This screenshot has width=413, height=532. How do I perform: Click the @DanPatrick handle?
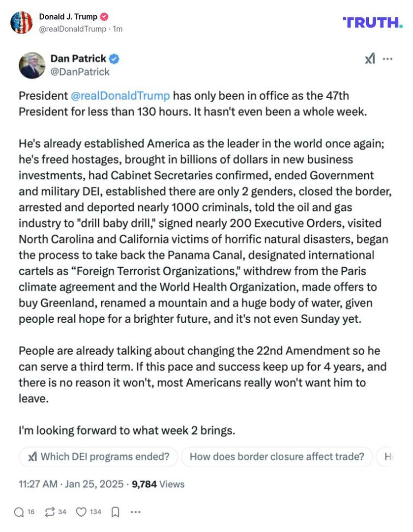(x=80, y=72)
